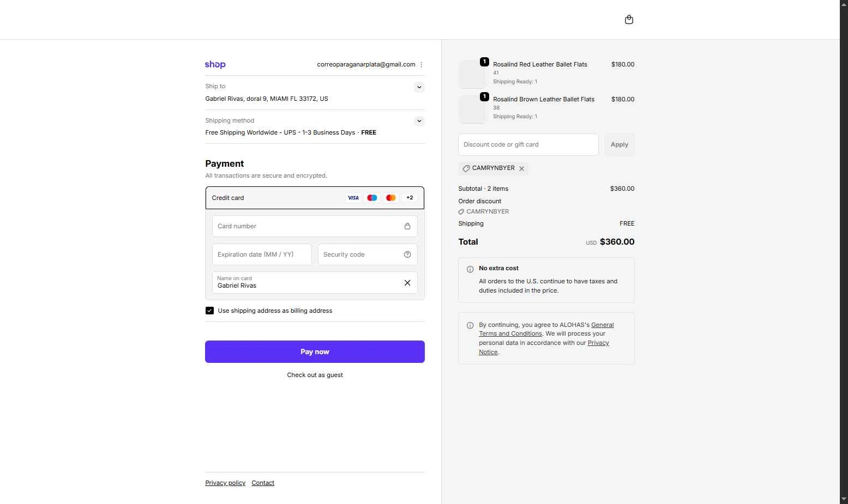Open the Contact link
The image size is (848, 504).
(x=263, y=483)
